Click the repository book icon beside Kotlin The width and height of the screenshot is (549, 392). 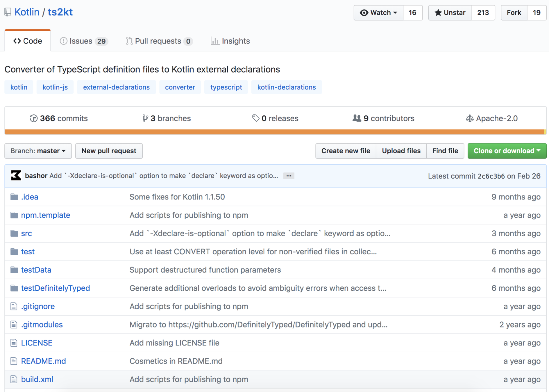pos(8,12)
